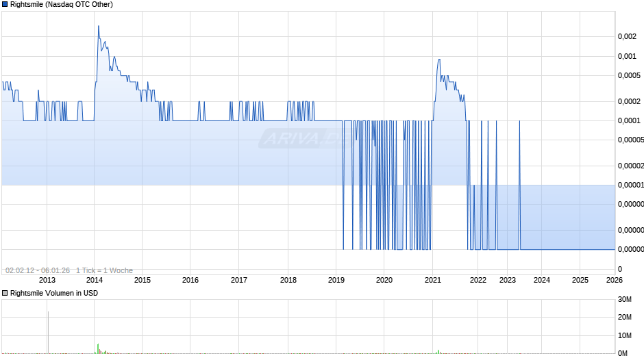This screenshot has width=644, height=360.
Task: Click the '0,00001' price axis value
Action: click(631, 185)
